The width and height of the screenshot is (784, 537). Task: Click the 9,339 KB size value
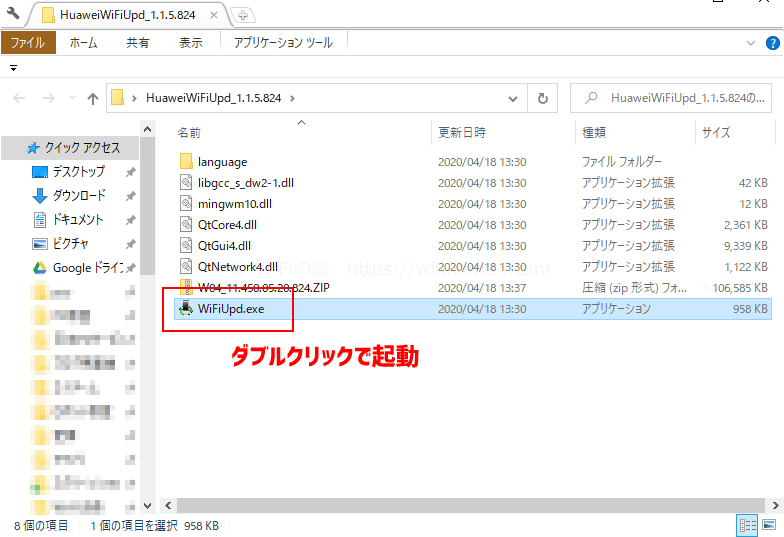coord(746,246)
